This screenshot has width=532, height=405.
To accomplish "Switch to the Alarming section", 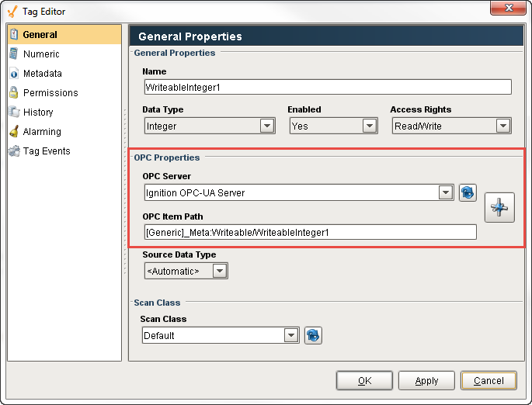I will click(x=42, y=131).
